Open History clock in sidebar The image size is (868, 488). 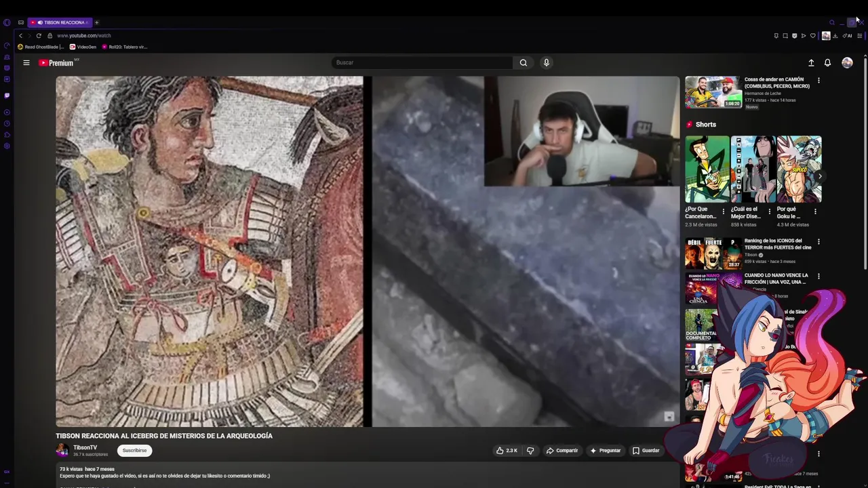tap(7, 123)
